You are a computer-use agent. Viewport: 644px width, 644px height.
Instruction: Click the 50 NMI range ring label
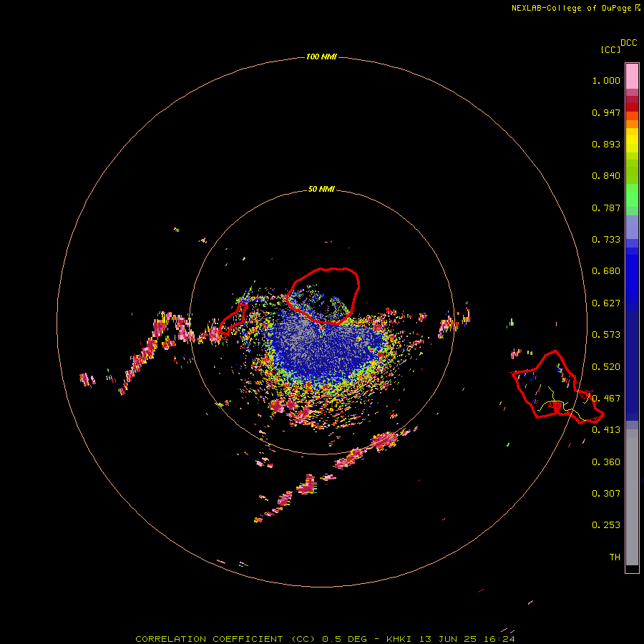pos(321,189)
